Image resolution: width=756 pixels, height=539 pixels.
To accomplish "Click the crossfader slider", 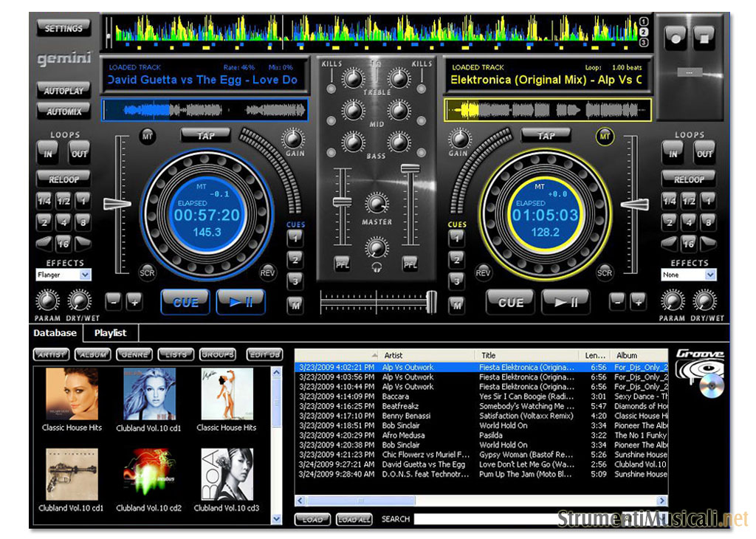I will pos(430,301).
